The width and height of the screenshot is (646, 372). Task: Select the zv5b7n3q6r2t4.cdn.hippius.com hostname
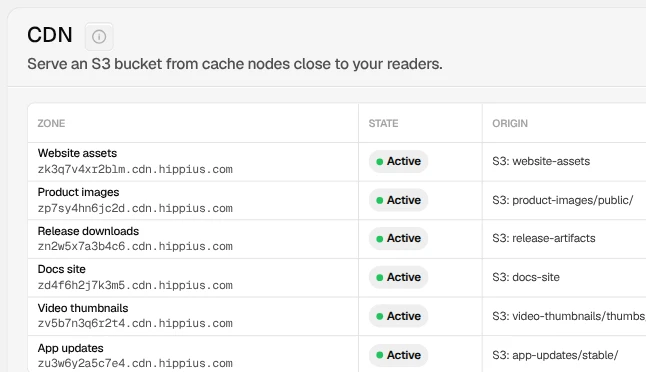point(135,323)
